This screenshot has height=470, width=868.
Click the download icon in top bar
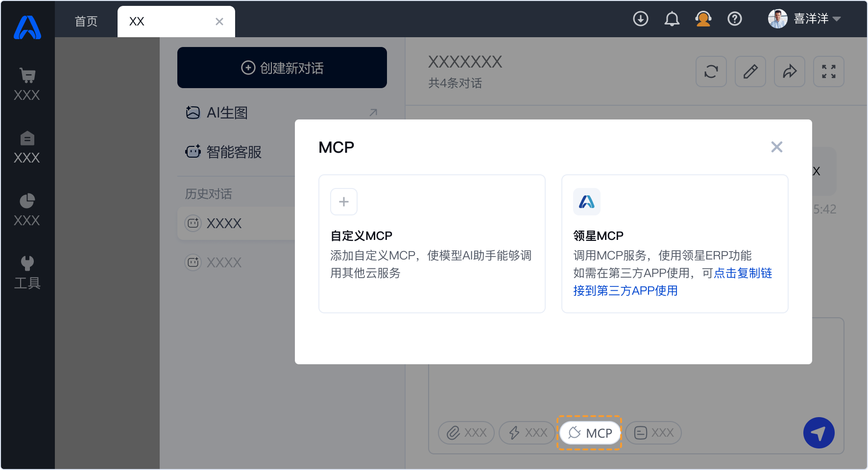pyautogui.click(x=641, y=19)
